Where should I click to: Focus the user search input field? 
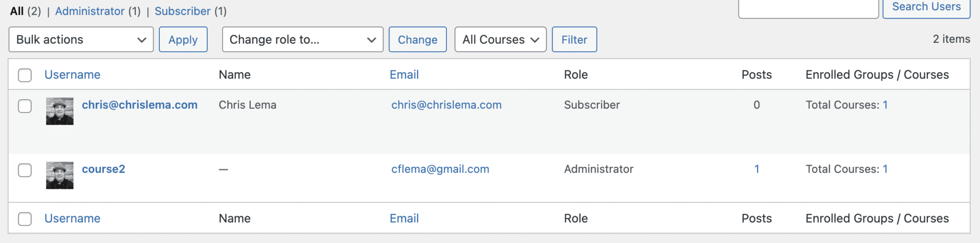[808, 8]
